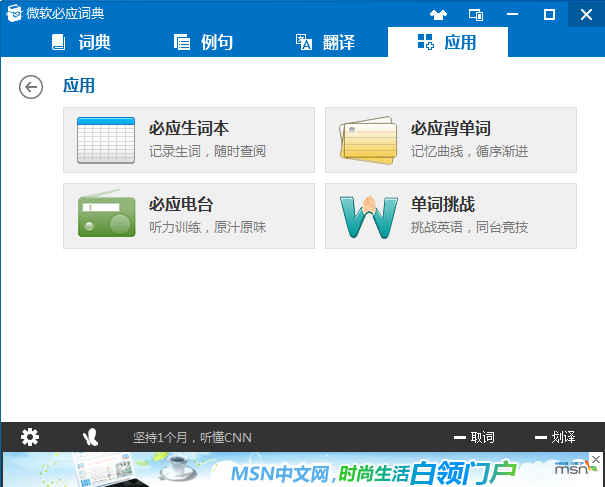Open the skin shirt icon in the title bar
The width and height of the screenshot is (605, 487).
click(438, 15)
